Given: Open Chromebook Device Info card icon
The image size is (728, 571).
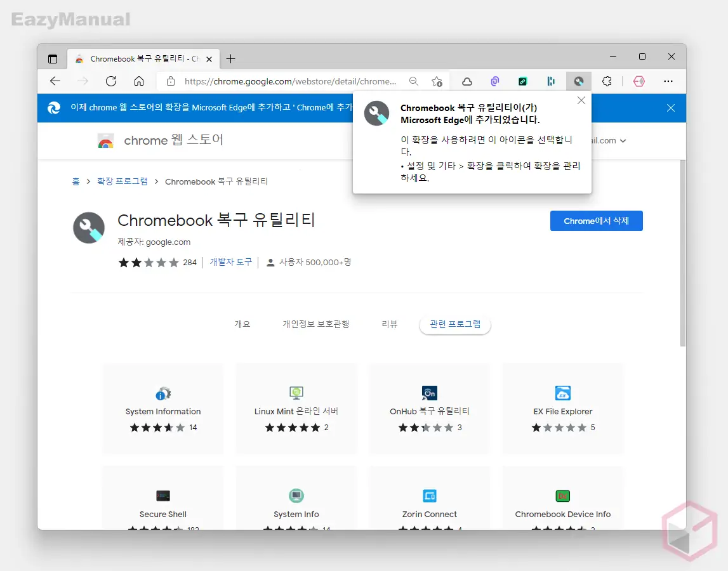Looking at the screenshot, I should tap(563, 496).
